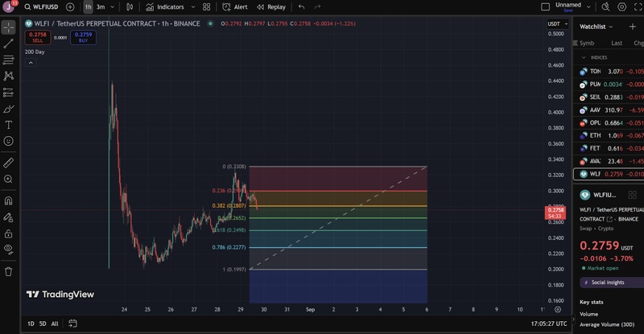This screenshot has height=334, width=644.
Task: Open the Fibonacci retracement tools group
Action: pos(9,60)
